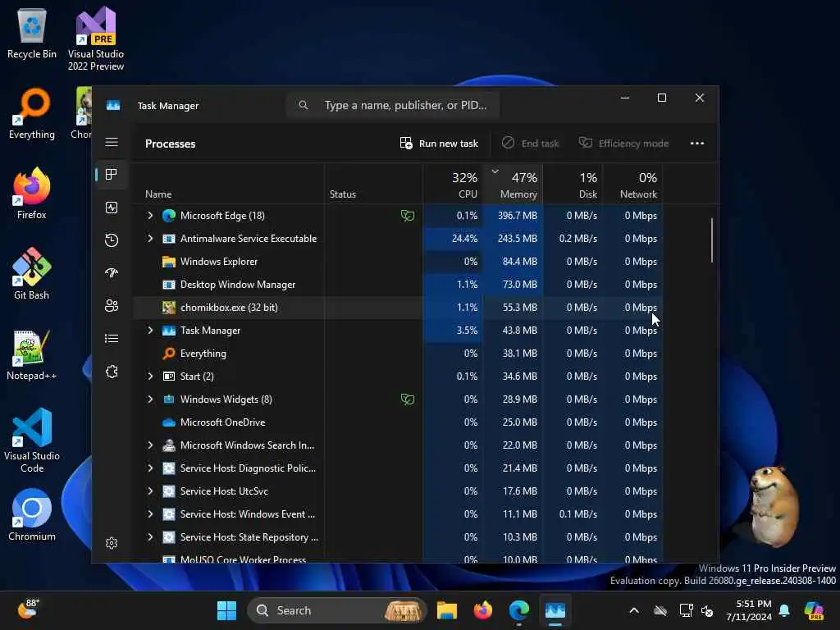Viewport: 840px width, 630px height.
Task: Expand Service Host: Diagnostic Policy row
Action: [150, 468]
